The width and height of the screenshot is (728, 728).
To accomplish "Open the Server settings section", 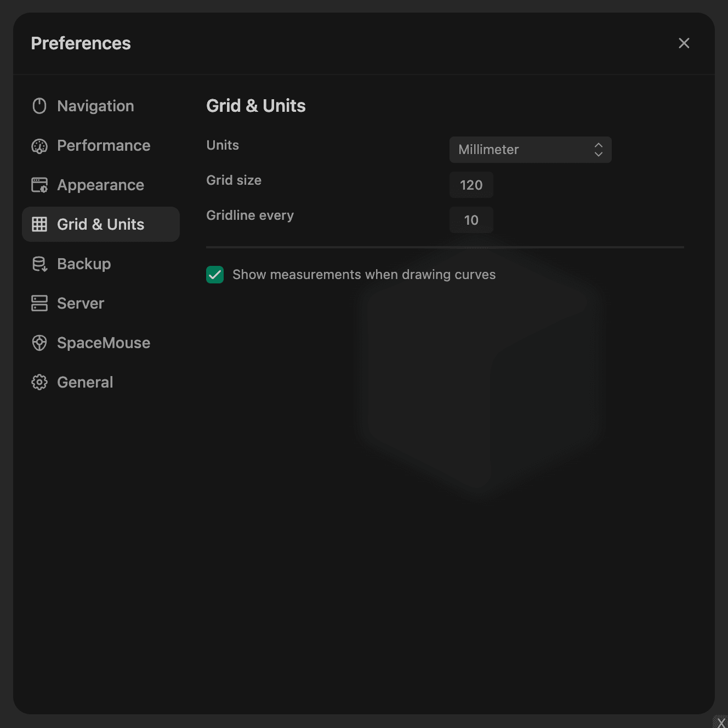I will 81,303.
